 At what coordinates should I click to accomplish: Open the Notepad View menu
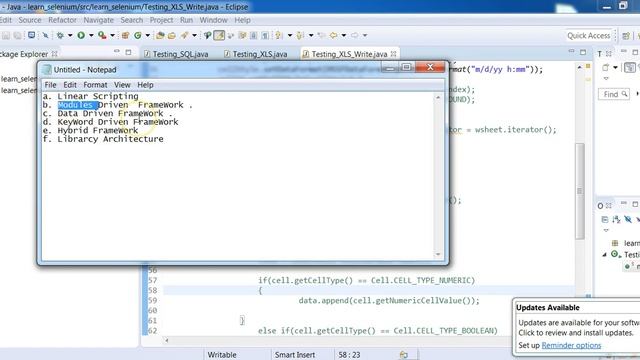pyautogui.click(x=122, y=85)
